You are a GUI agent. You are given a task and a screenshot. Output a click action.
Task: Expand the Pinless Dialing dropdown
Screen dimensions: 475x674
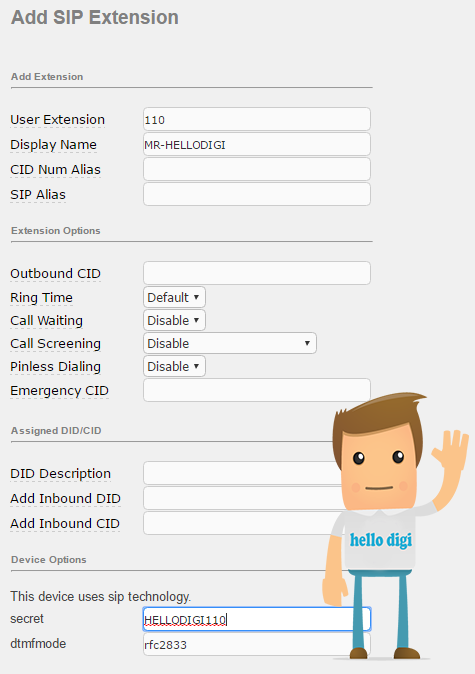174,366
